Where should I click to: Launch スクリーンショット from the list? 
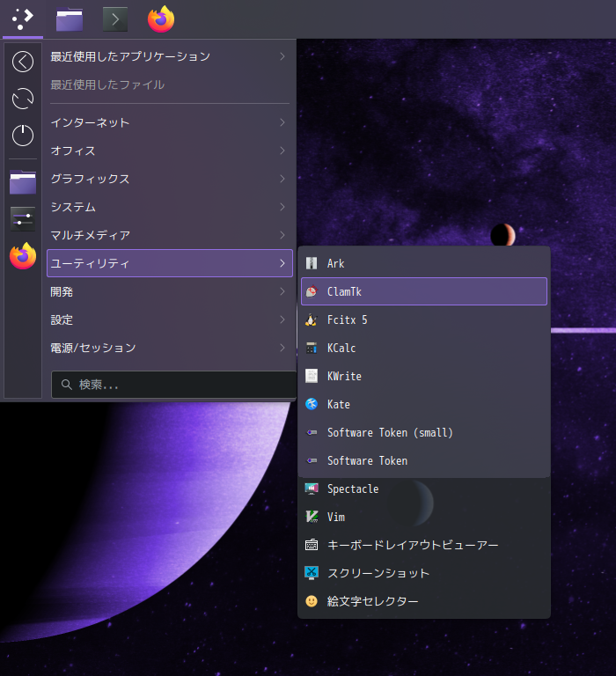coord(424,573)
